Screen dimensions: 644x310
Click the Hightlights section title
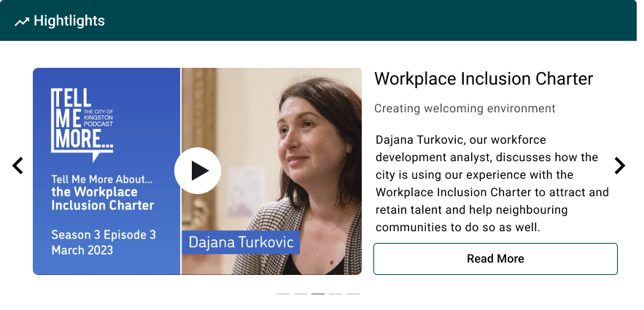point(69,21)
